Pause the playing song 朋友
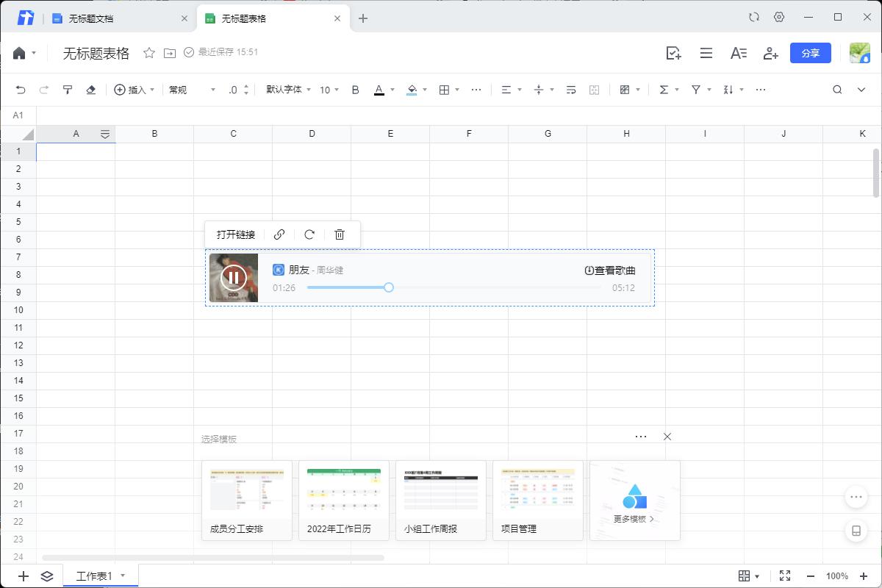 point(233,278)
